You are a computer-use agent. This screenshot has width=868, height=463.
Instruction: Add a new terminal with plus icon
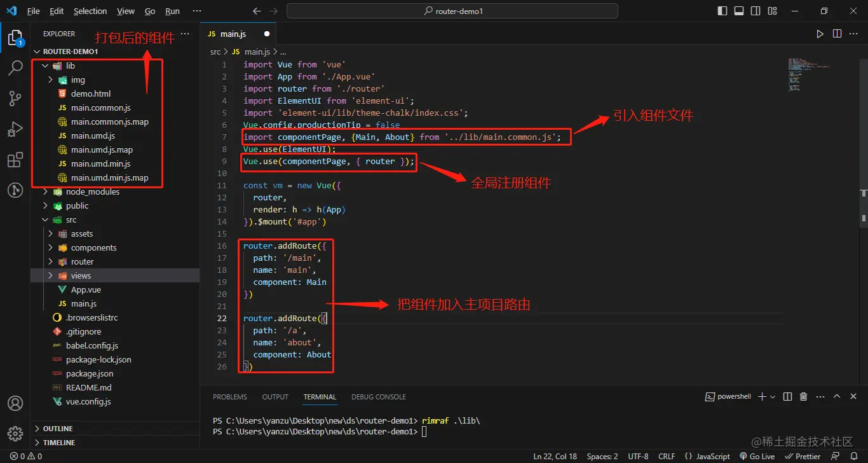(x=763, y=396)
